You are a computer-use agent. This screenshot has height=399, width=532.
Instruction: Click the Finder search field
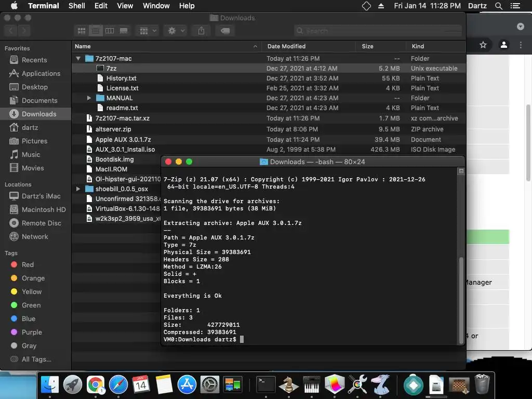378,31
